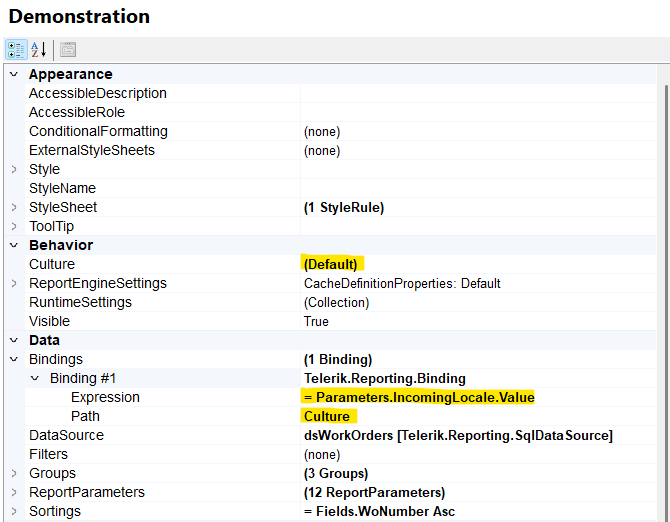The image size is (670, 522).
Task: Expand the Sortings property
Action: click(14, 511)
